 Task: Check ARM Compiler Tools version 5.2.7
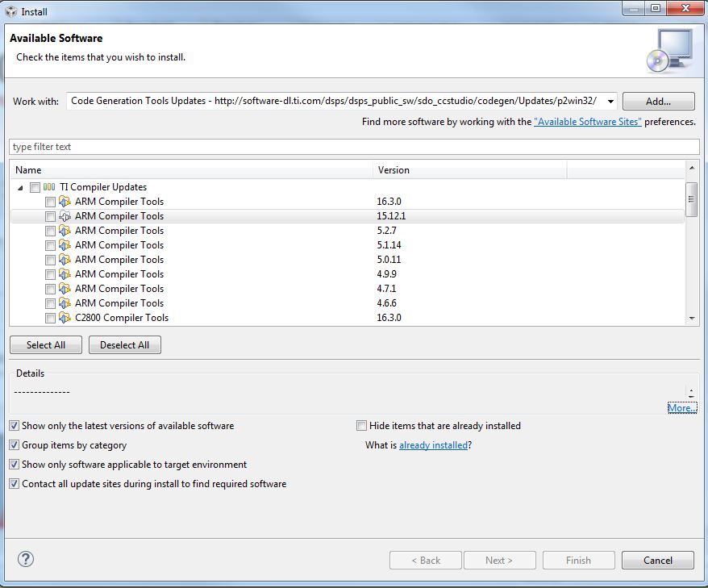[x=50, y=231]
